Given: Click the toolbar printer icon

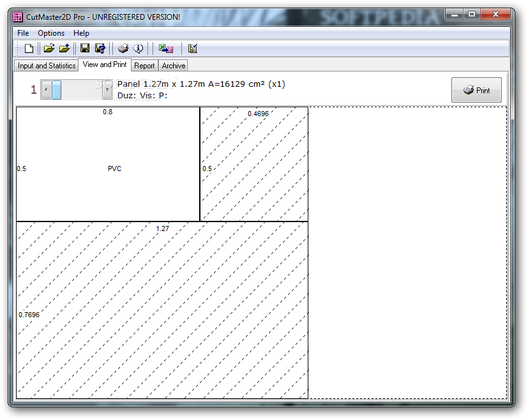Looking at the screenshot, I should [x=123, y=49].
